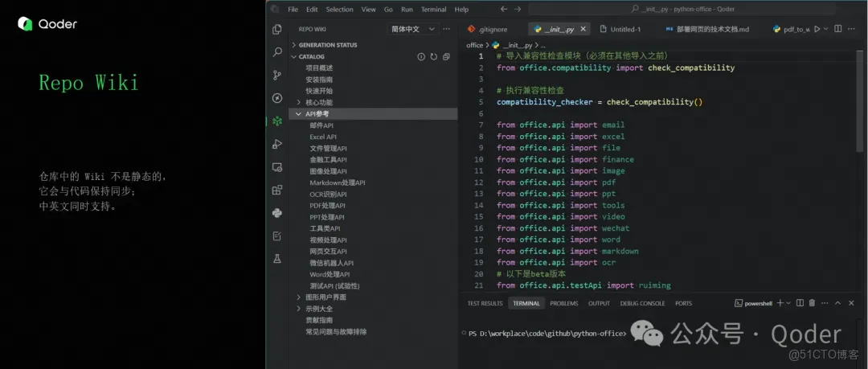868x369 pixels.
Task: Maximize the terminal panel with up chevron
Action: (x=838, y=303)
